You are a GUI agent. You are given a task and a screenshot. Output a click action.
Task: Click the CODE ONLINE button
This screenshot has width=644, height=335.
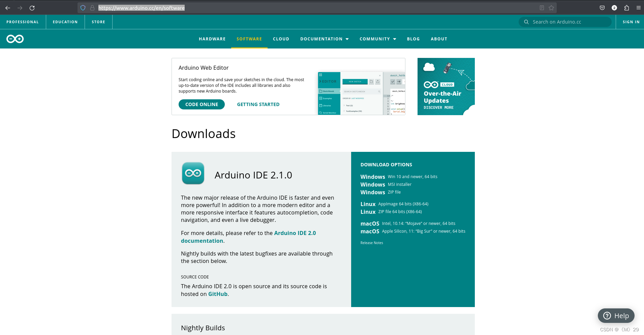[201, 104]
